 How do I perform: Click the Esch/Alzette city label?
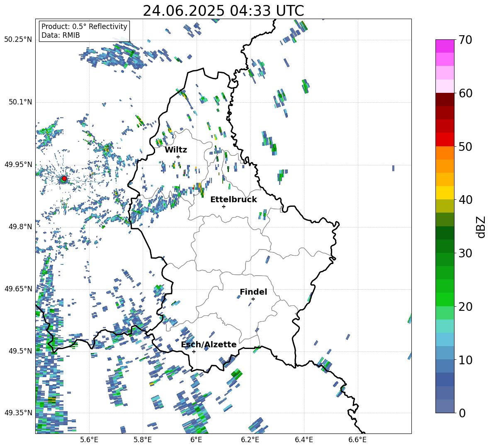point(209,344)
